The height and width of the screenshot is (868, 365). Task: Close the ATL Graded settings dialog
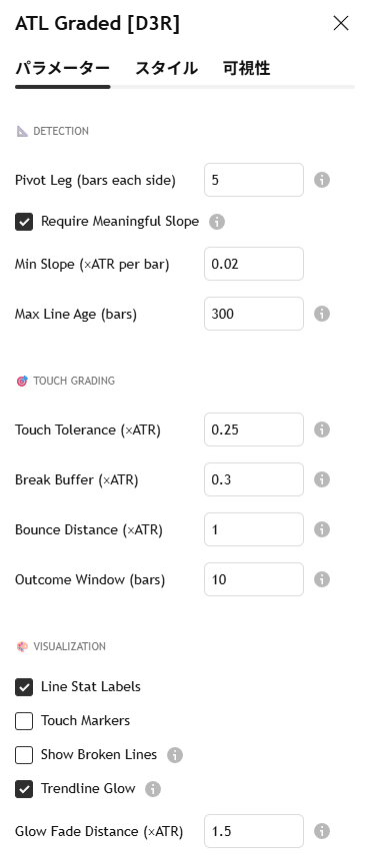click(x=341, y=23)
